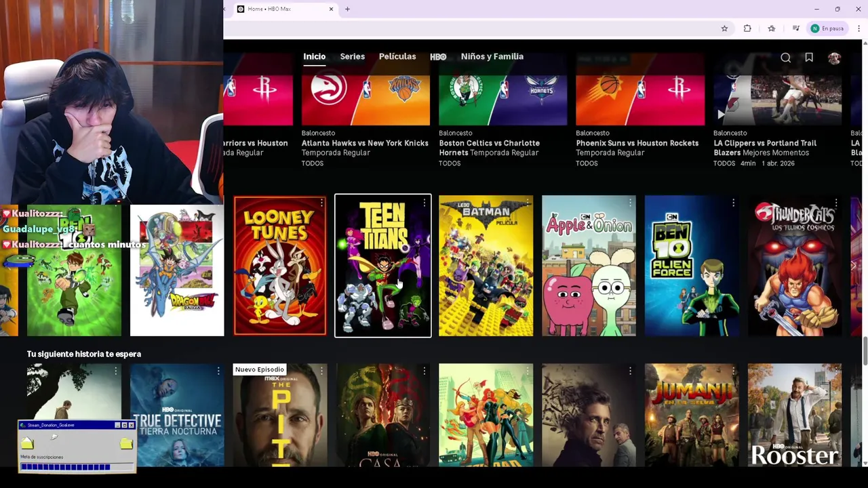The width and height of the screenshot is (868, 488).
Task: Open the bookmarks star icon beside extensions
Action: (772, 28)
